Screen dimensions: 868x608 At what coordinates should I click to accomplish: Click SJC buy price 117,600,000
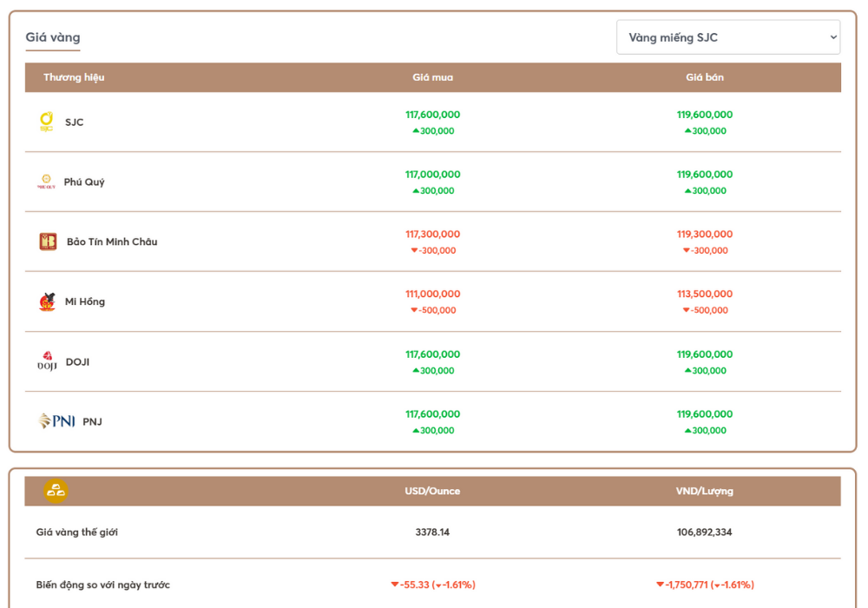pyautogui.click(x=432, y=115)
